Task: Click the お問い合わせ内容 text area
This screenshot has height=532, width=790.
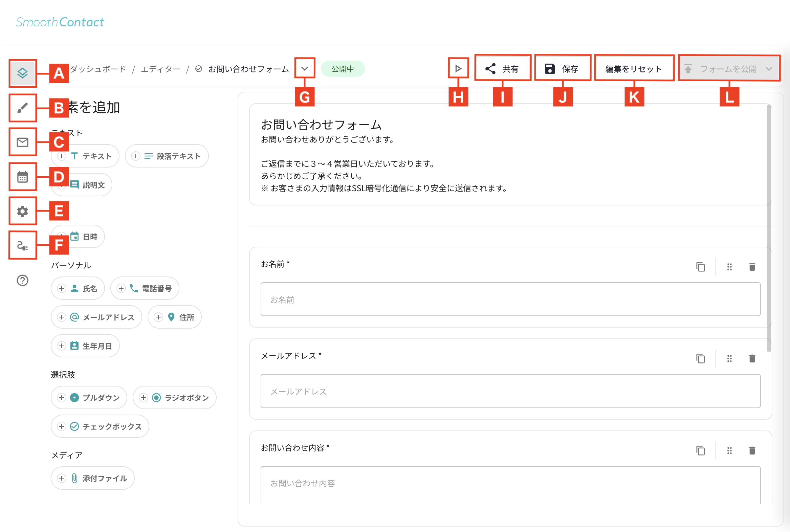Action: 510,485
